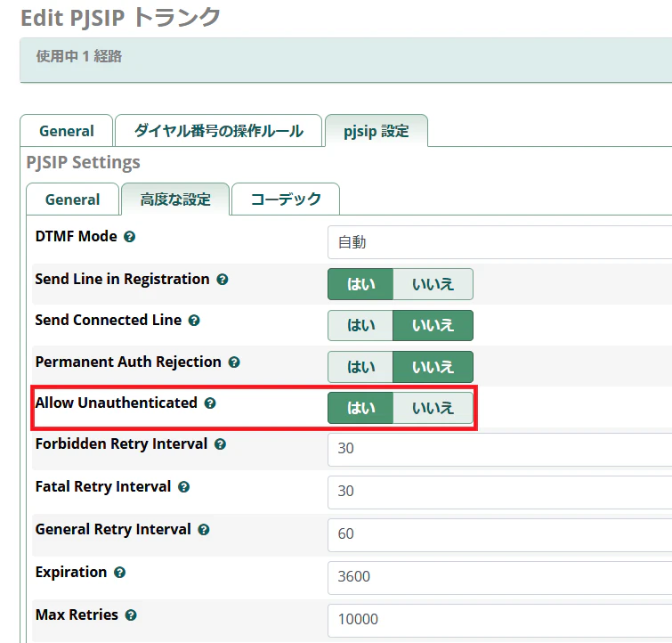Click the Forbidden Retry Interval field

499,449
